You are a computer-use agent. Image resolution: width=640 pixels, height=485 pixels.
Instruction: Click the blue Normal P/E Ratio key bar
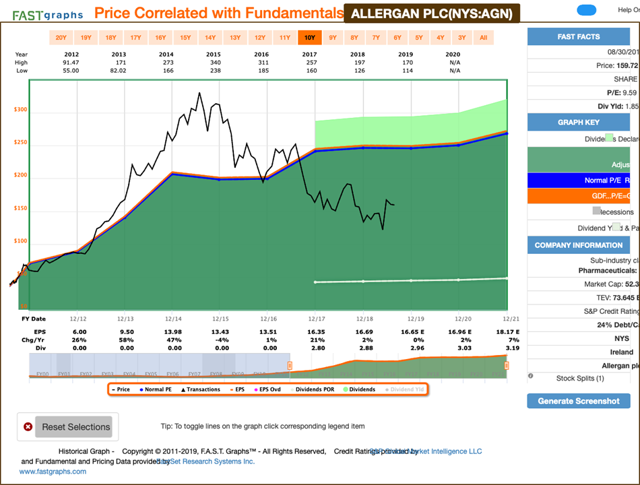click(x=578, y=180)
